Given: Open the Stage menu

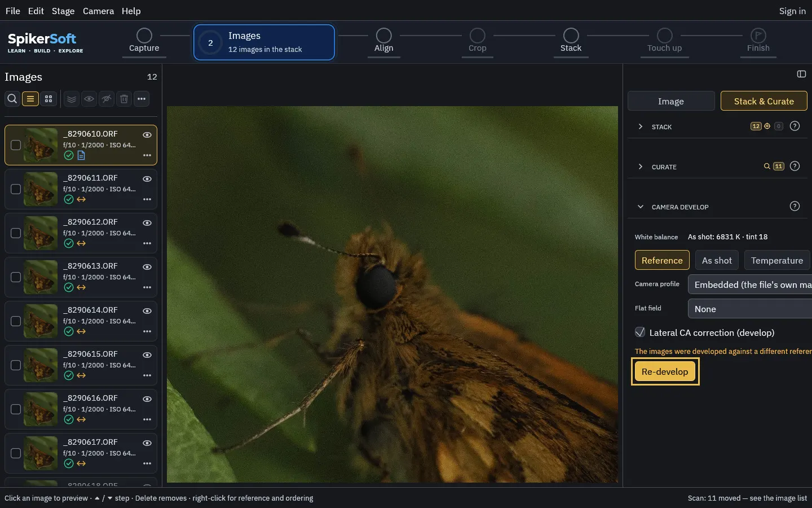Looking at the screenshot, I should 63,11.
